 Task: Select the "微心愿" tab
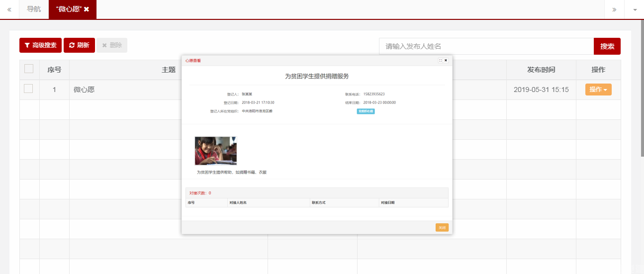[69, 9]
